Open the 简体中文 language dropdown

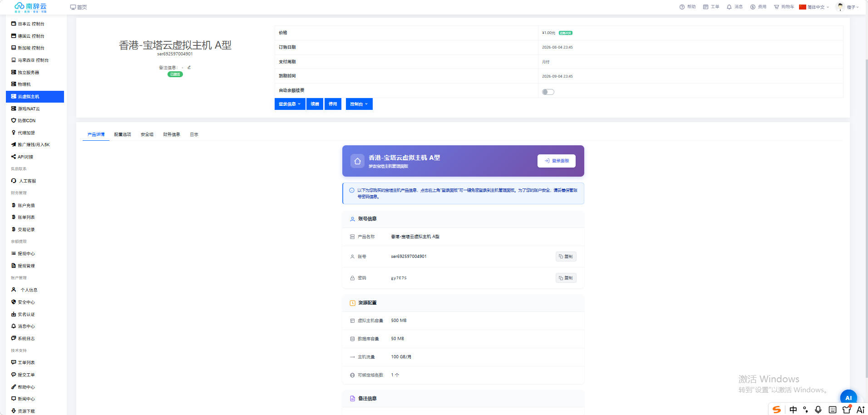click(x=814, y=7)
